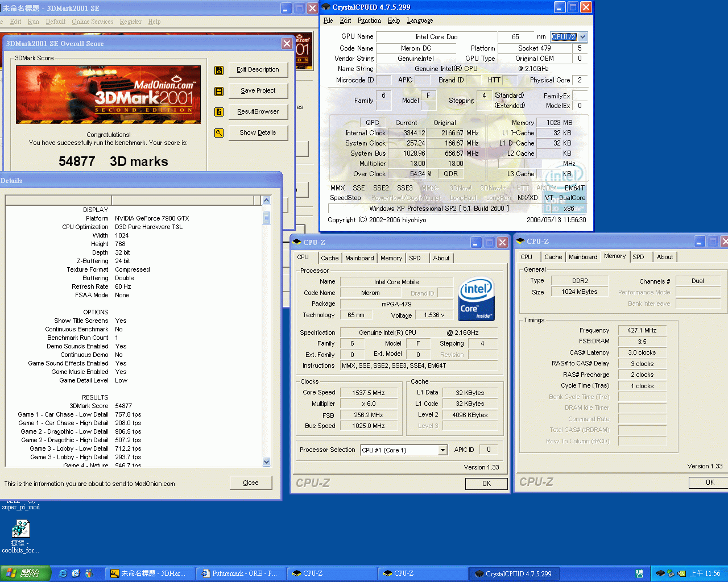Click the chip icon in the CPU tab CPU-Z title bar
728x582 pixels.
[x=297, y=242]
